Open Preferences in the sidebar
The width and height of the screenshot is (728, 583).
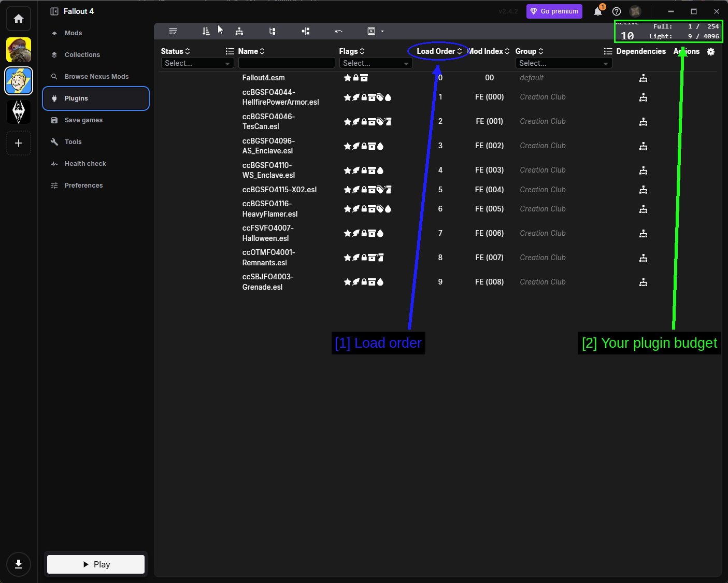tap(96, 186)
